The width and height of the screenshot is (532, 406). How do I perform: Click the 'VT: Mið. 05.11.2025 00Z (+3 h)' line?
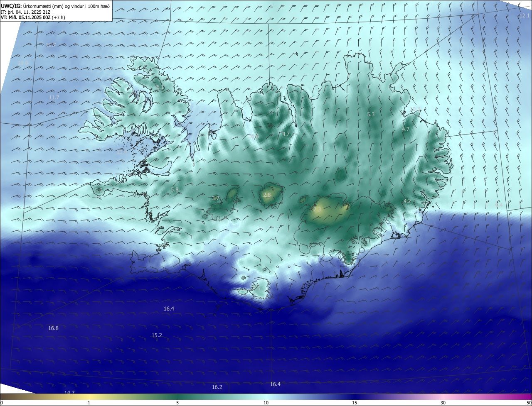coord(34,17)
